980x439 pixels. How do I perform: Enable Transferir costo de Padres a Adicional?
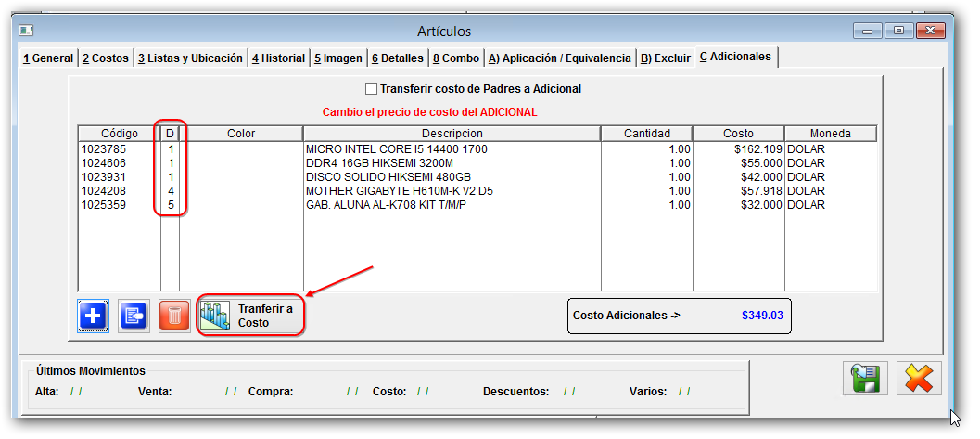coord(371,89)
